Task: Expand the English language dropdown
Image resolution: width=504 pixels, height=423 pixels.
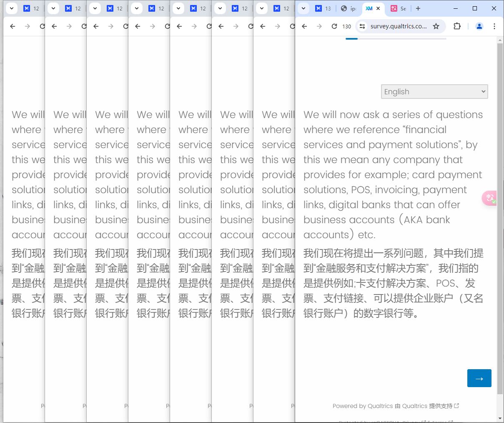Action: 434,92
